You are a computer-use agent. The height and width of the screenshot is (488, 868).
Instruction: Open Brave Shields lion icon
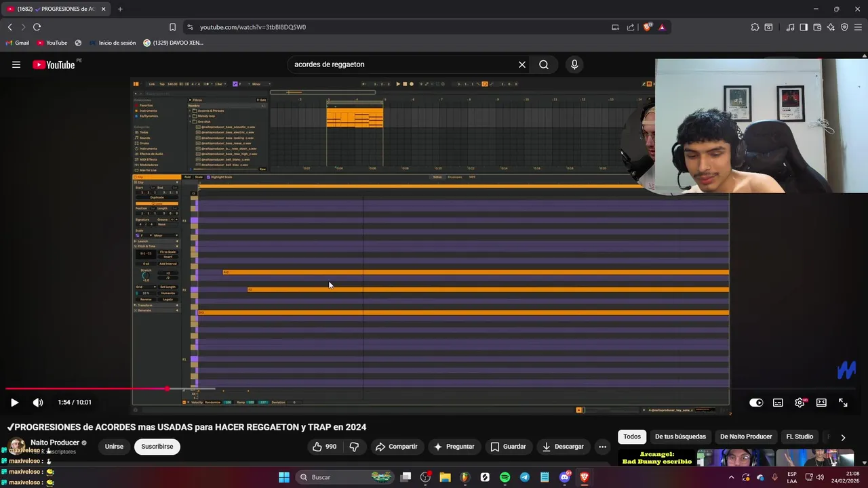648,27
